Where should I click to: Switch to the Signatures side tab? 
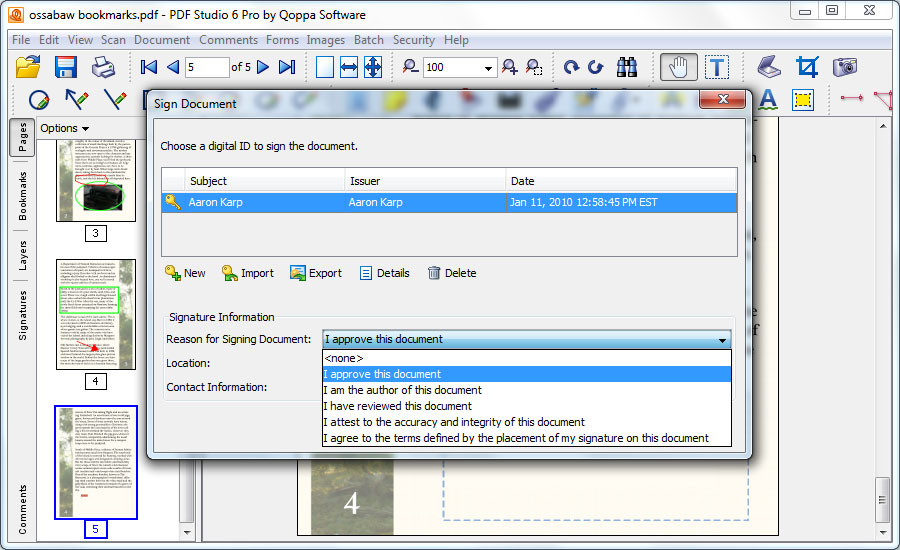22,315
